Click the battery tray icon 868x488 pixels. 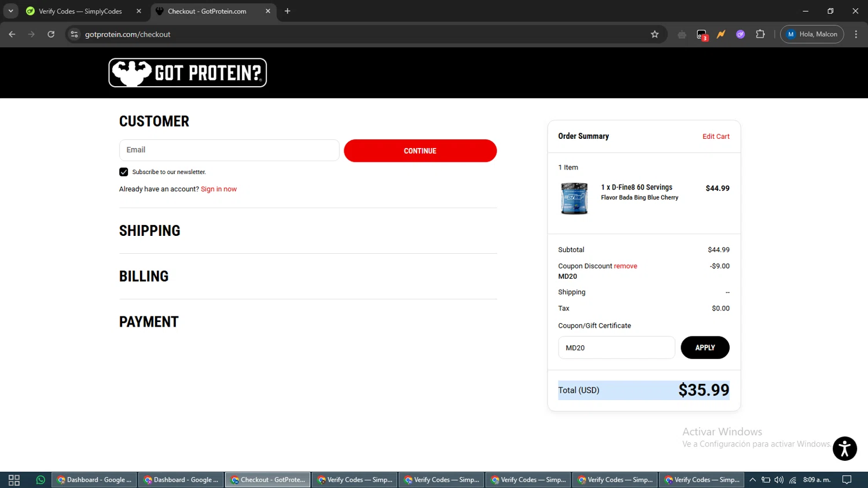point(766,480)
